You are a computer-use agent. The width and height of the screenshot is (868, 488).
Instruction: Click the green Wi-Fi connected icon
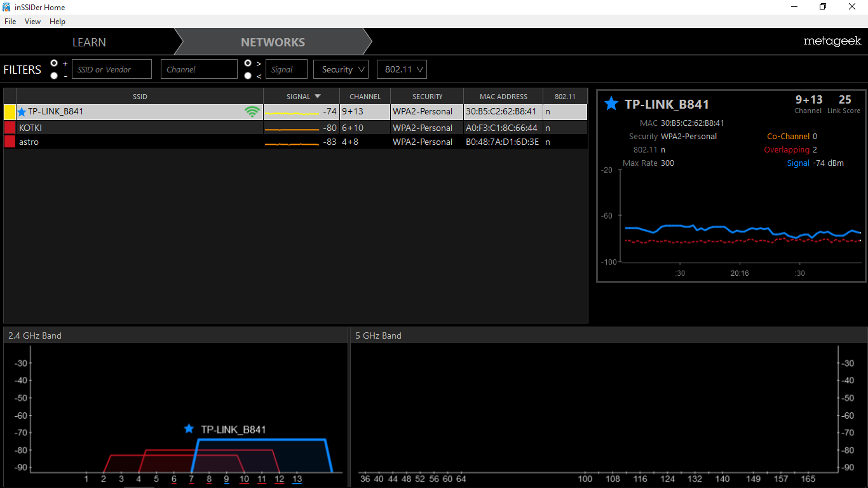tap(253, 112)
